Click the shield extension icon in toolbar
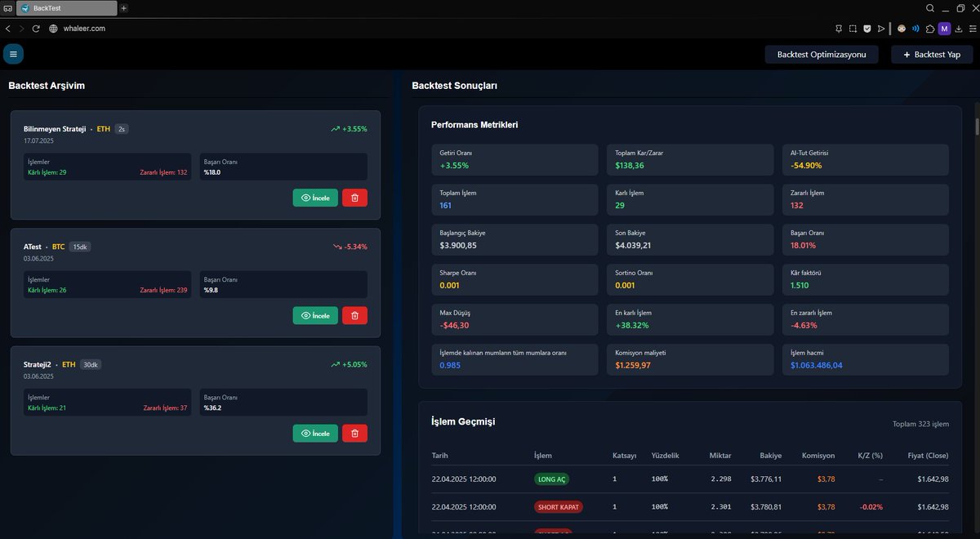980x539 pixels. (866, 28)
